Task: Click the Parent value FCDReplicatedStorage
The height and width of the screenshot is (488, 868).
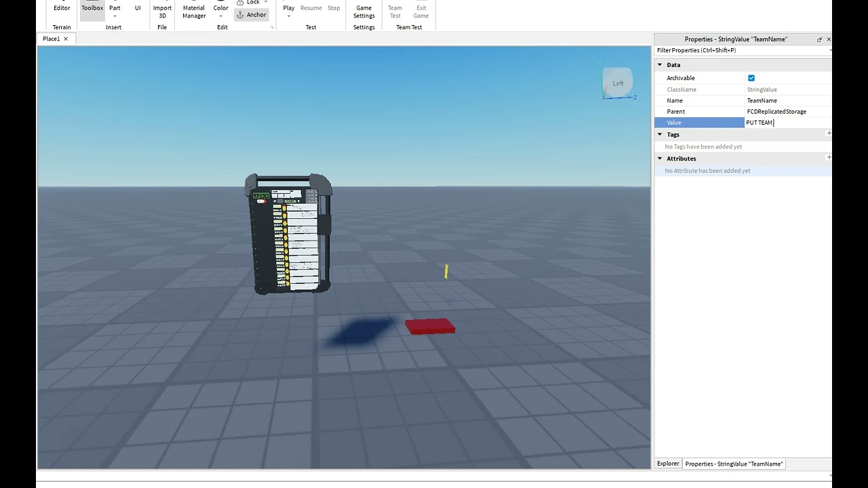Action: 788,111
